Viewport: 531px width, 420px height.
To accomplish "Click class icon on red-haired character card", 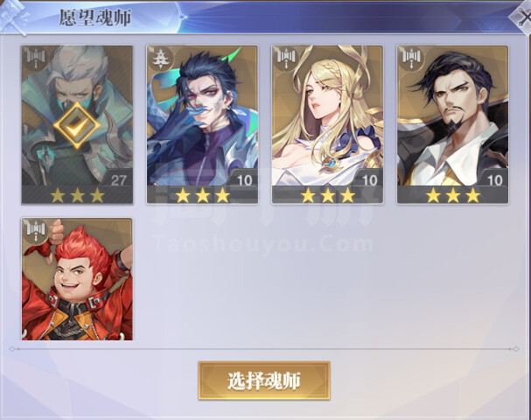I will pos(36,231).
